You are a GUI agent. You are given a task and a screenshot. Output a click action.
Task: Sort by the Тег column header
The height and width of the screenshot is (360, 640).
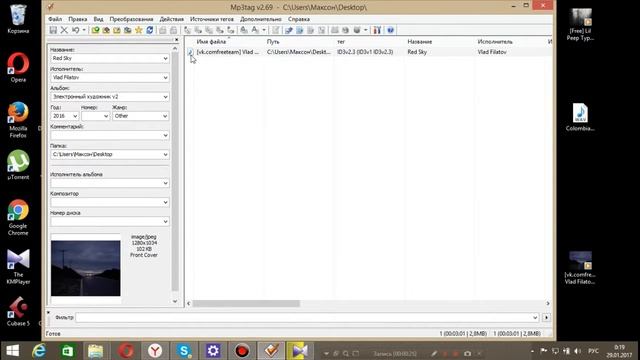click(341, 42)
